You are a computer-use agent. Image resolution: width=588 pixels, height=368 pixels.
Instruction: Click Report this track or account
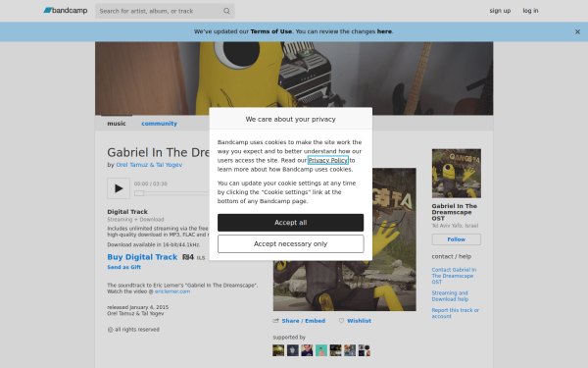point(456,313)
